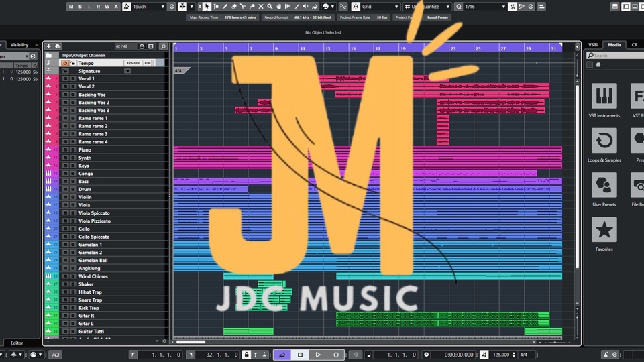Select the Play speaker tool
This screenshot has width=644, height=362.
306,7
